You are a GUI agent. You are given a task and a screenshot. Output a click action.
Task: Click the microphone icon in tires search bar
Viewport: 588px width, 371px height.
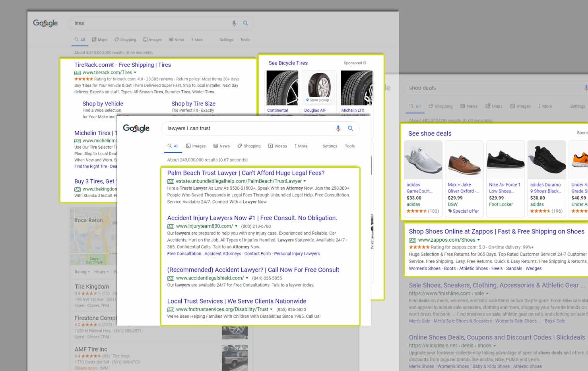pyautogui.click(x=234, y=23)
